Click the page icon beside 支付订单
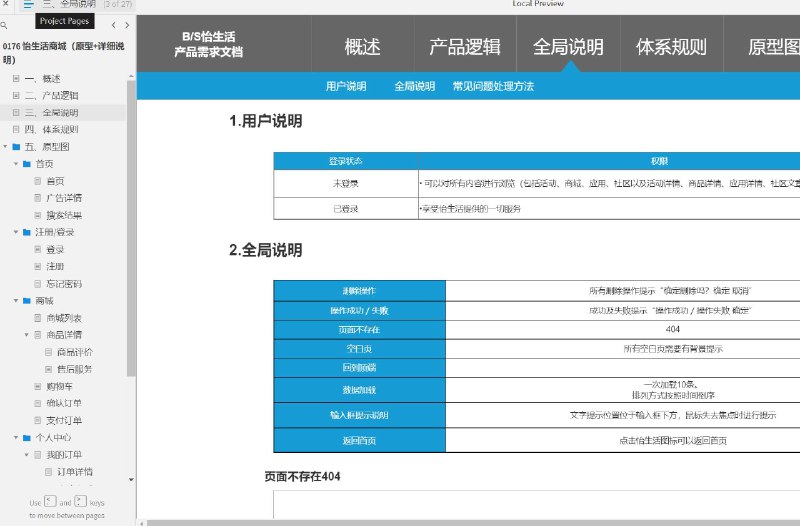This screenshot has width=800, height=526. [38, 420]
